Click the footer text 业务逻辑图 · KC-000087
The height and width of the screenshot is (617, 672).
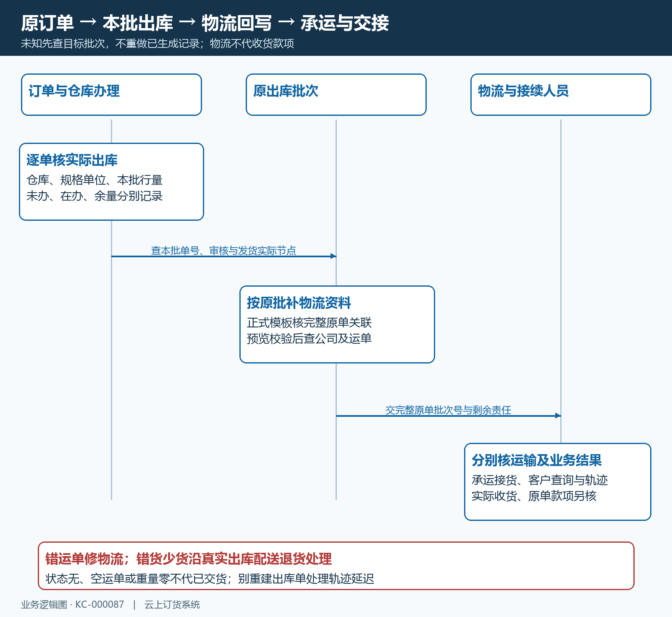[x=73, y=604]
